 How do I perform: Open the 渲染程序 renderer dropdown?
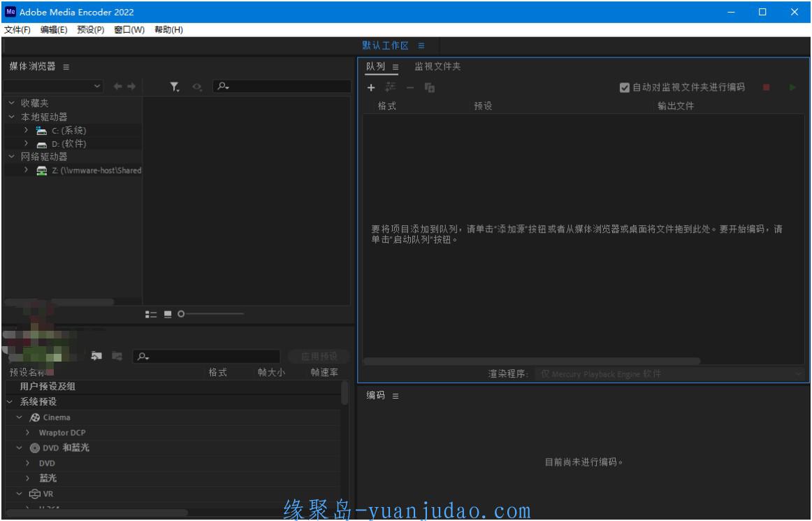coord(669,373)
